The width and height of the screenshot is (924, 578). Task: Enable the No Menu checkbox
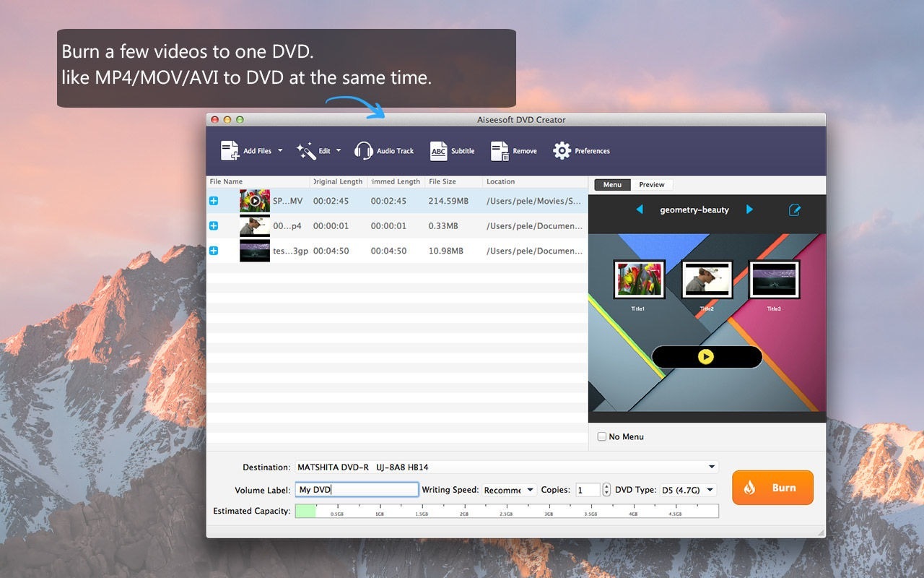[x=602, y=436]
